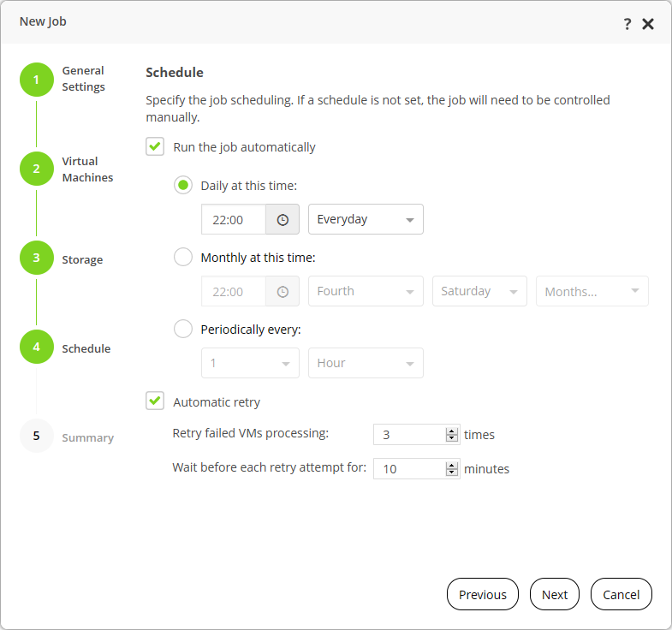672x630 pixels.
Task: Choose Periodically every radio option
Action: point(183,330)
